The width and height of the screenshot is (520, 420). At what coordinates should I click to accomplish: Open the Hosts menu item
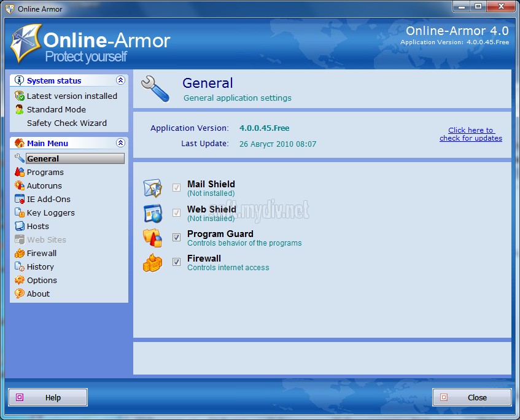pyautogui.click(x=38, y=226)
